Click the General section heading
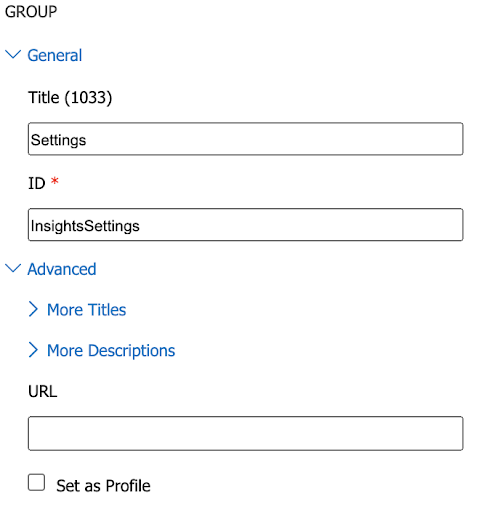This screenshot has width=484, height=512. point(55,55)
